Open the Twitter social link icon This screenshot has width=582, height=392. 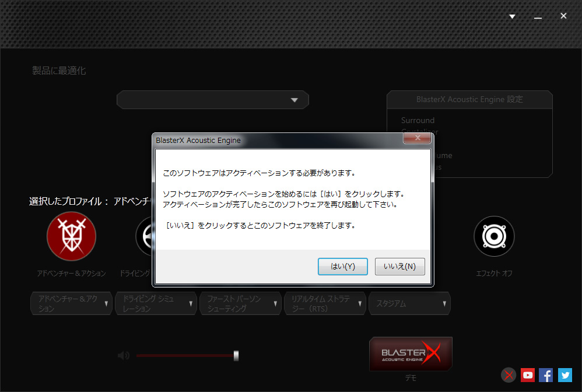coord(565,375)
